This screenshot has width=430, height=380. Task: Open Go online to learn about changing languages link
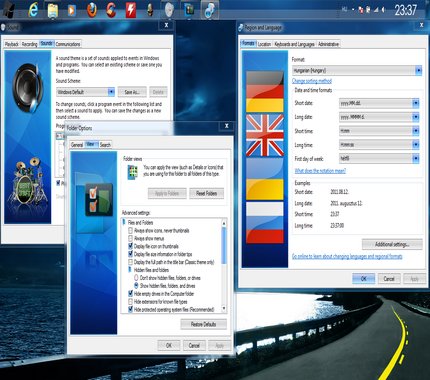pos(347,256)
